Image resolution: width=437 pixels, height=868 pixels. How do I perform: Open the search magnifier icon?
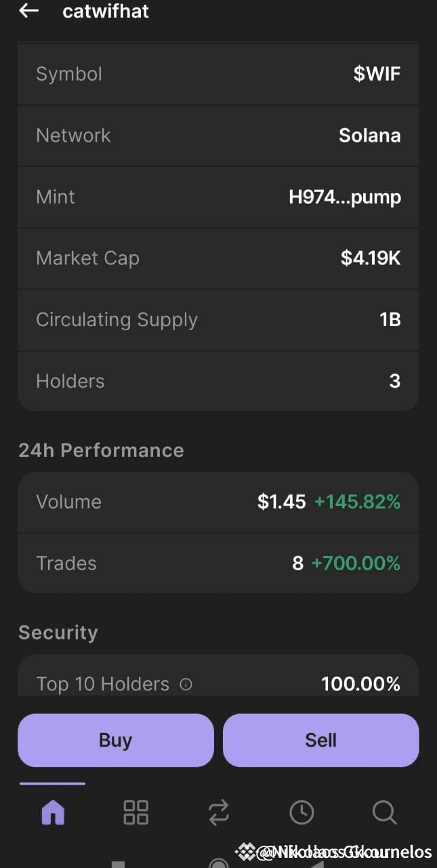click(384, 812)
